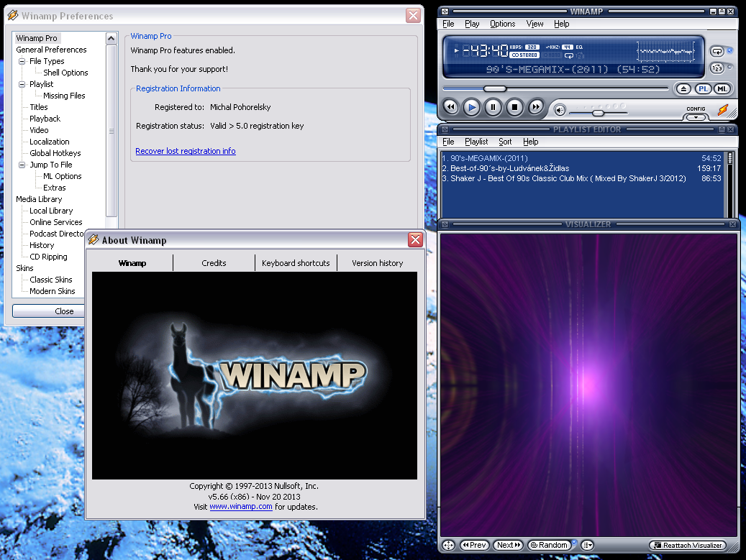Image resolution: width=746 pixels, height=560 pixels.
Task: Skip to the previous track in player
Action: tap(450, 108)
